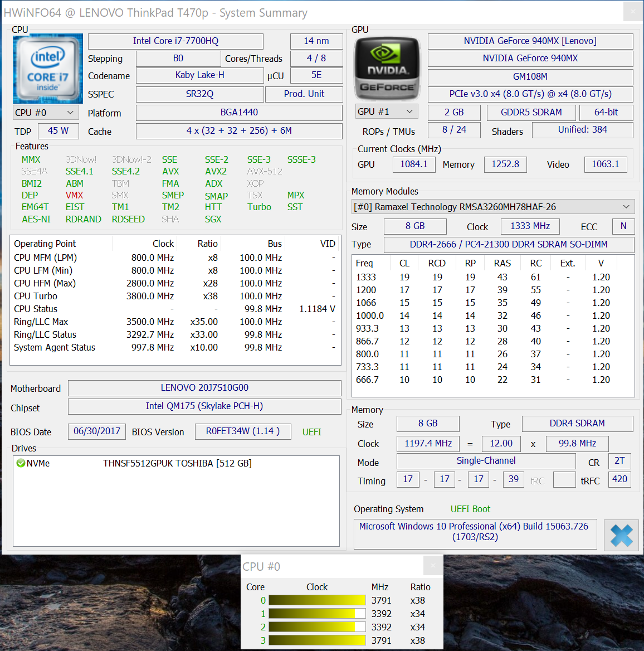Click the DDR4-2666 module type field

[509, 245]
